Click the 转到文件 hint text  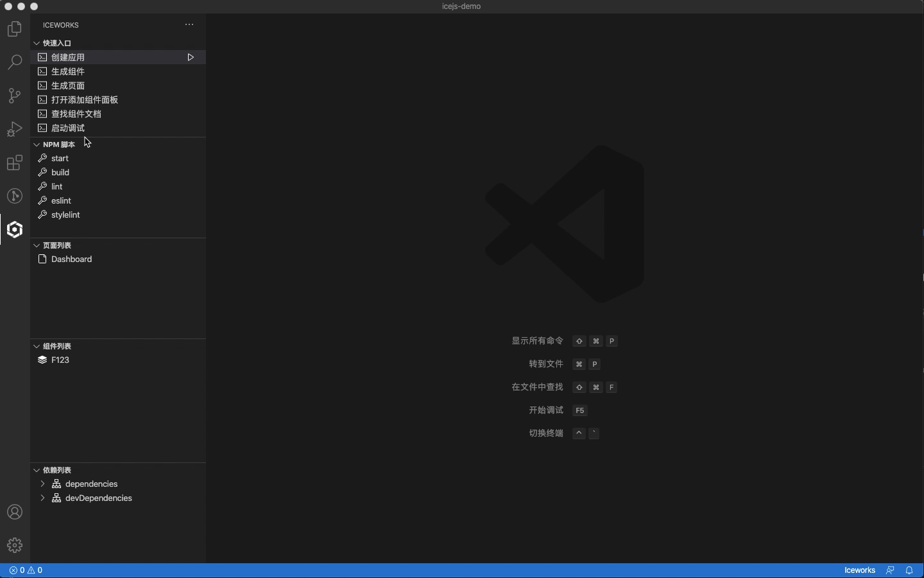coord(546,364)
